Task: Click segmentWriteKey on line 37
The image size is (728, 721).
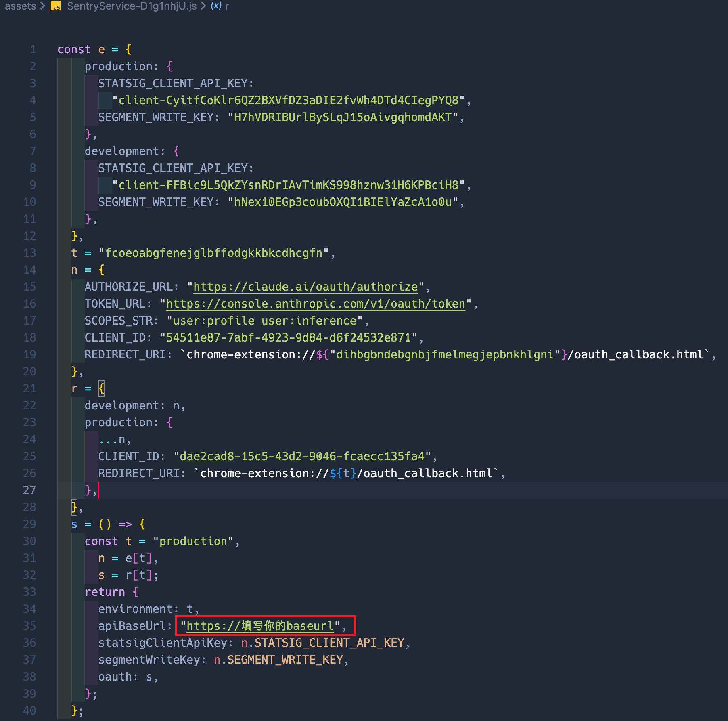Action: [149, 660]
